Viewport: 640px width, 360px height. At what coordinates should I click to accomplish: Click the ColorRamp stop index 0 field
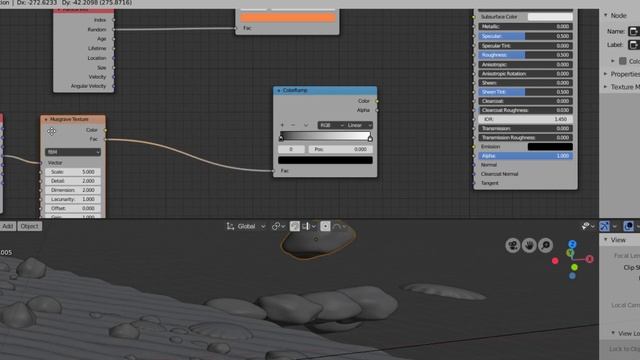(291, 149)
